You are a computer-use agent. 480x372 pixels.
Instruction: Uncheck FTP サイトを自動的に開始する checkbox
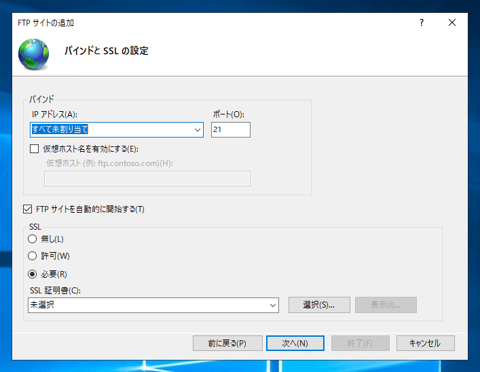tap(27, 209)
